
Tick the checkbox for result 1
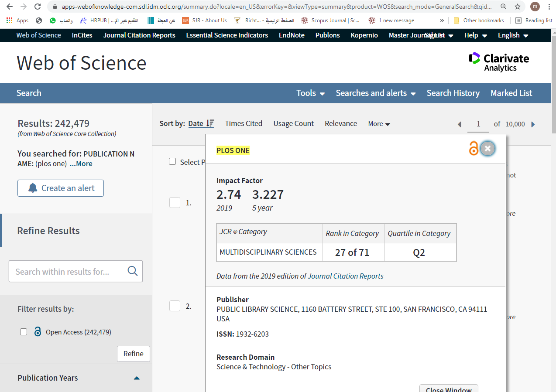(175, 202)
